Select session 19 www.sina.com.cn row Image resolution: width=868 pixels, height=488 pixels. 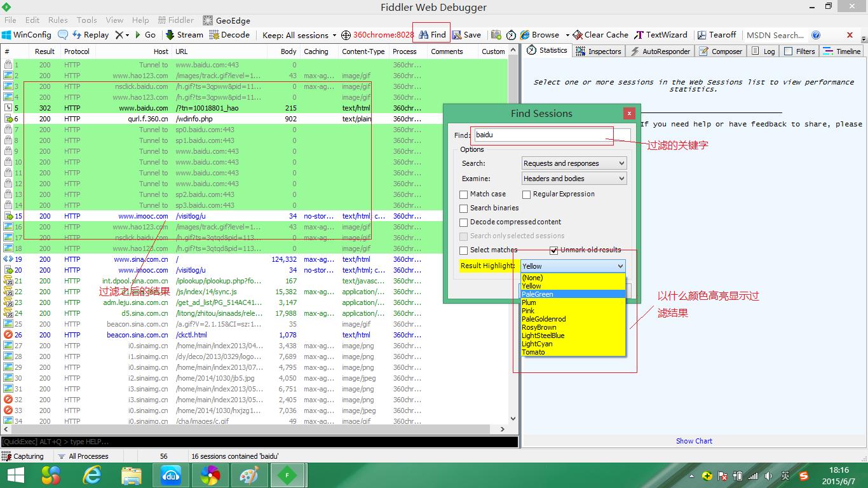254,259
